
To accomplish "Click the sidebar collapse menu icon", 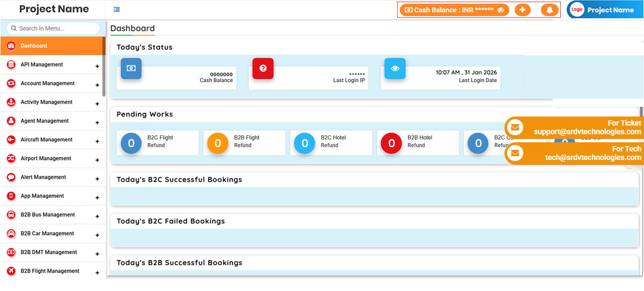I will click(116, 9).
